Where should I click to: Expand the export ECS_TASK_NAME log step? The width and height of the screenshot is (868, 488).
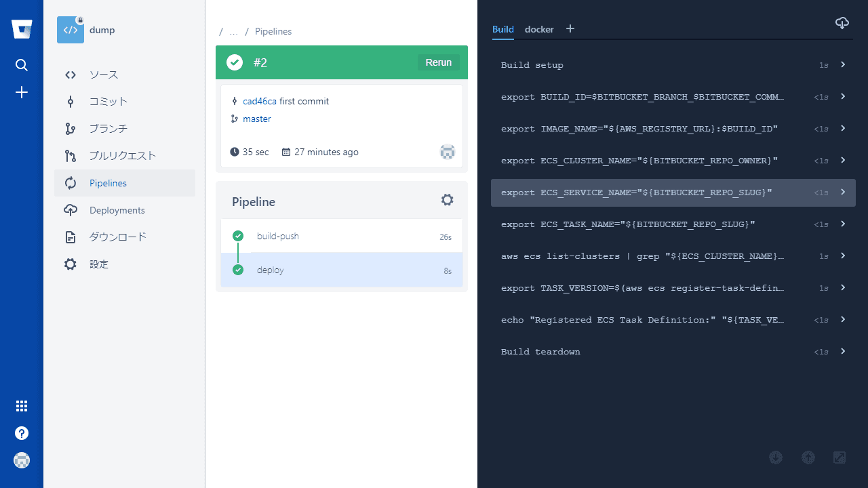click(x=673, y=224)
